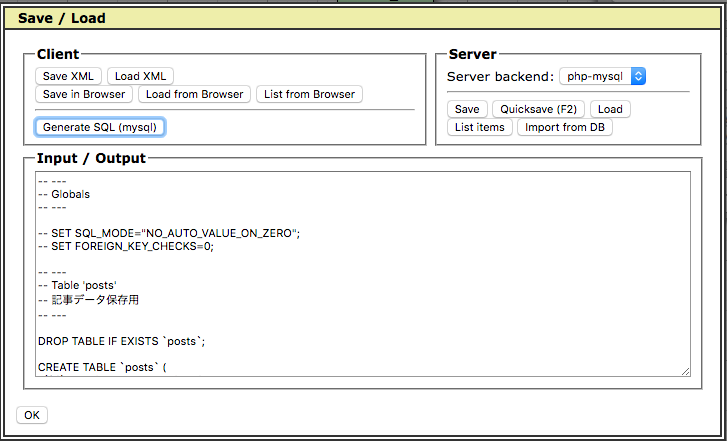Open List from Browser
The height and width of the screenshot is (441, 727).
pos(309,94)
